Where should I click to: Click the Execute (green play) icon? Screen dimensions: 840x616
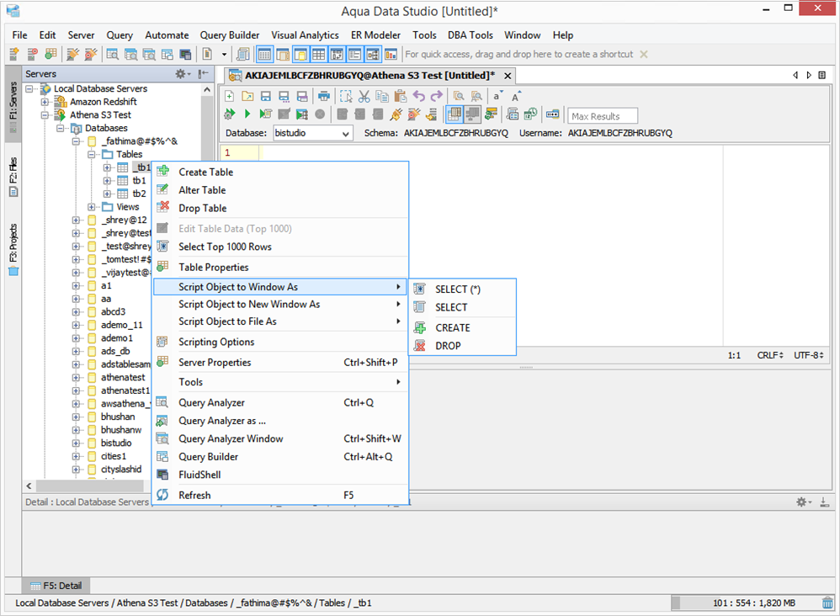coord(247,114)
